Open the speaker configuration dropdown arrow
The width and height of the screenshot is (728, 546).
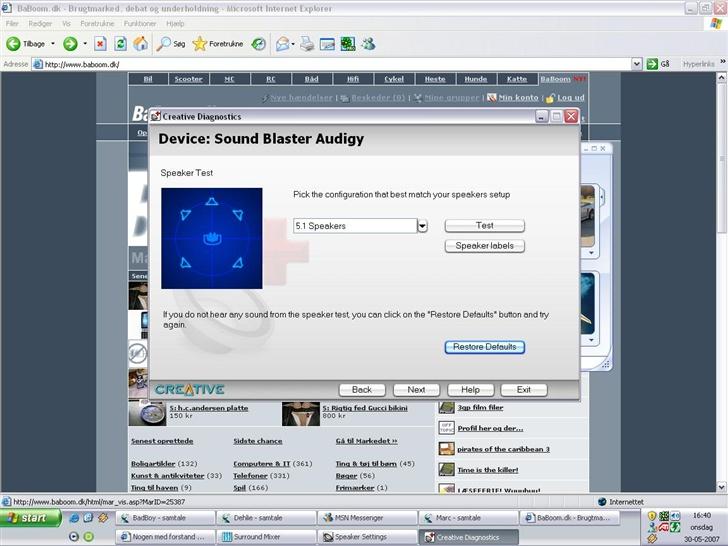tap(422, 226)
